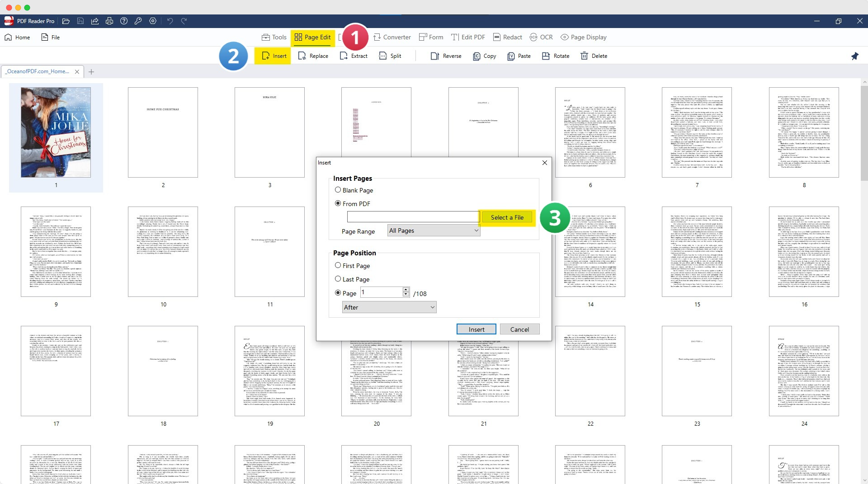Click the Insert button in dialog
868x484 pixels.
(476, 329)
